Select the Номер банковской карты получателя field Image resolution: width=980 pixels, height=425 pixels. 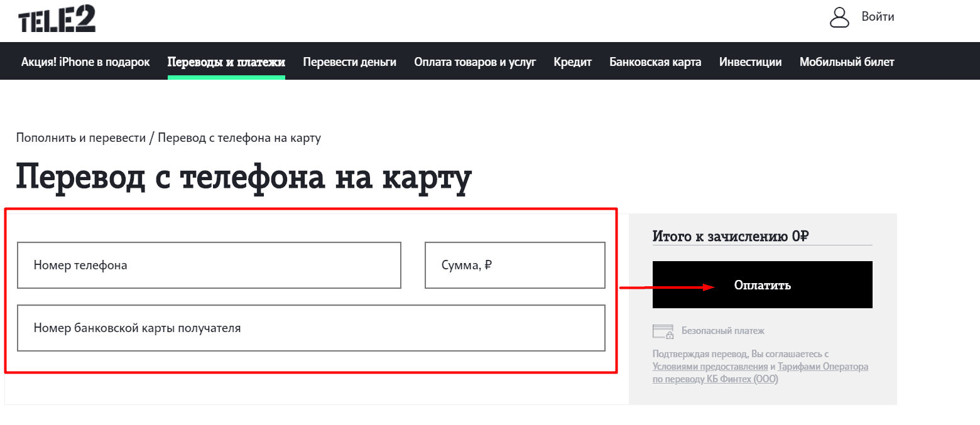[x=311, y=328]
